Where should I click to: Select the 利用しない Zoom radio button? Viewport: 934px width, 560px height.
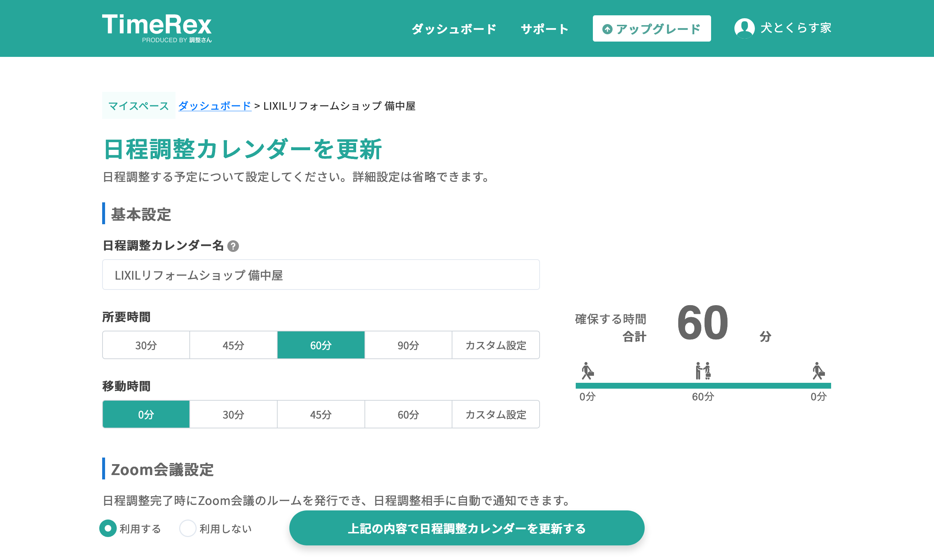click(188, 528)
